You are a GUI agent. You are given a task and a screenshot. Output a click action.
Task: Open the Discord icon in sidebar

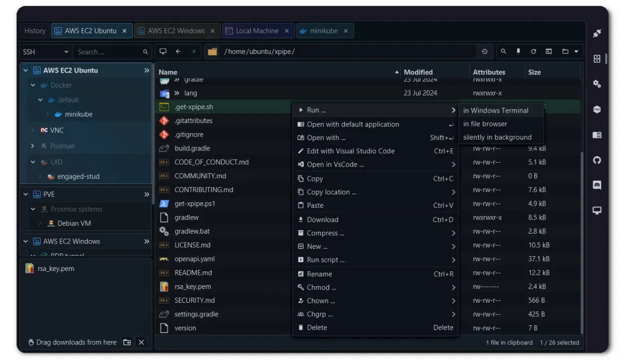597,185
